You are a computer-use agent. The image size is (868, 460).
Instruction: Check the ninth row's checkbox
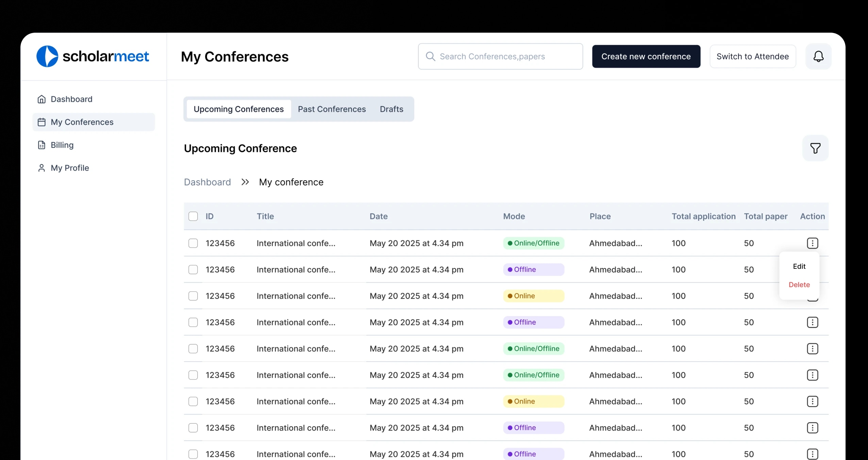[193, 454]
